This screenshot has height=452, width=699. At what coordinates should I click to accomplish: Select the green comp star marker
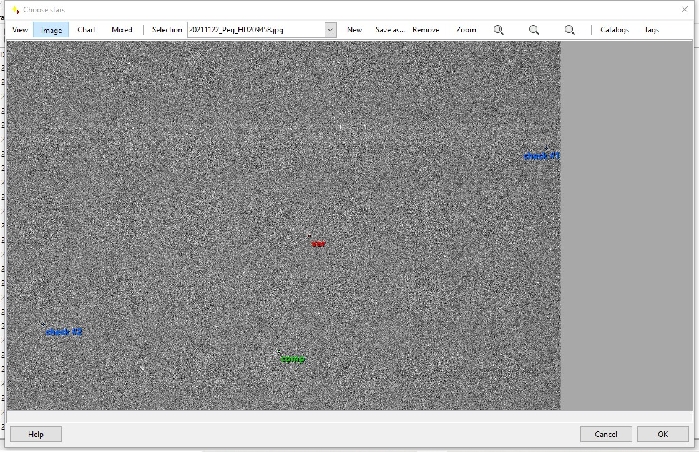click(293, 359)
